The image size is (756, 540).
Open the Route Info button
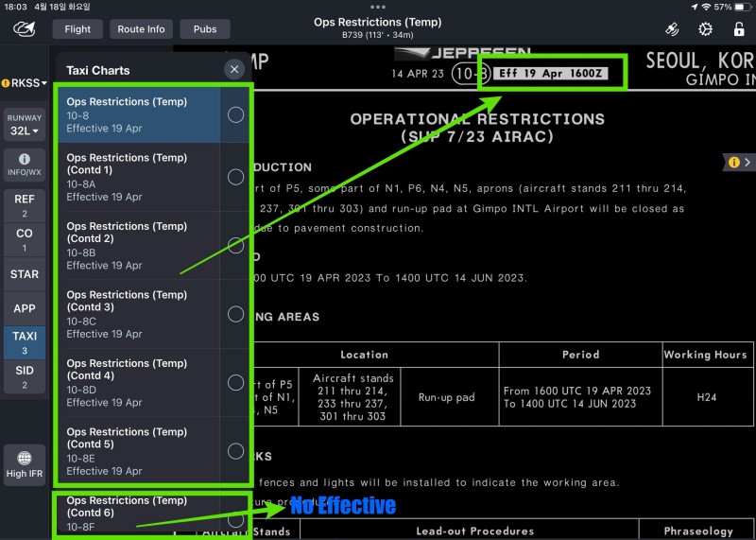tap(141, 29)
